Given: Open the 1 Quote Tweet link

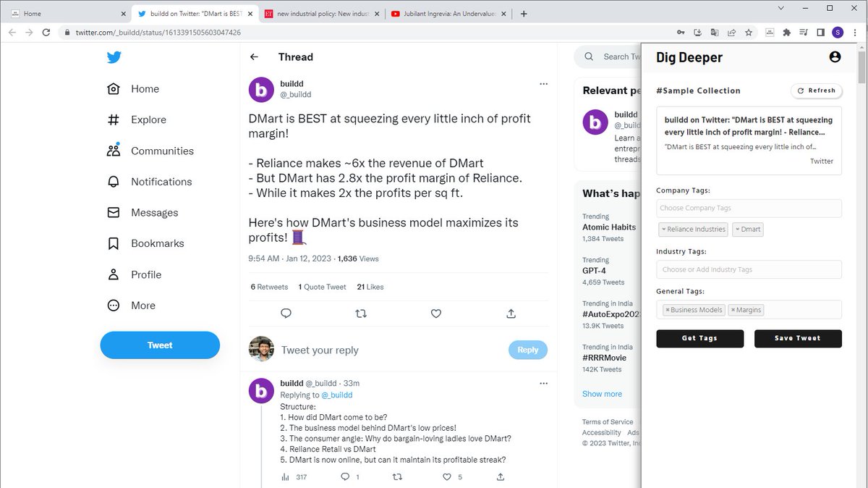Looking at the screenshot, I should click(x=323, y=287).
